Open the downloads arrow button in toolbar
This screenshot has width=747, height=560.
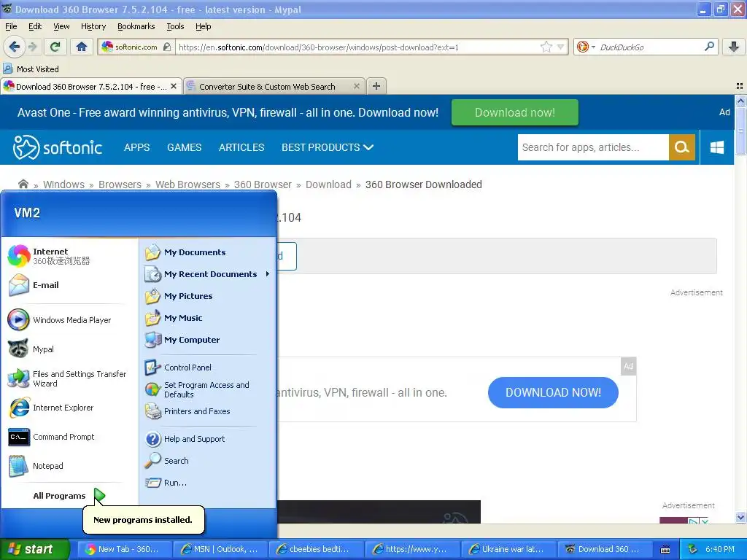click(734, 47)
